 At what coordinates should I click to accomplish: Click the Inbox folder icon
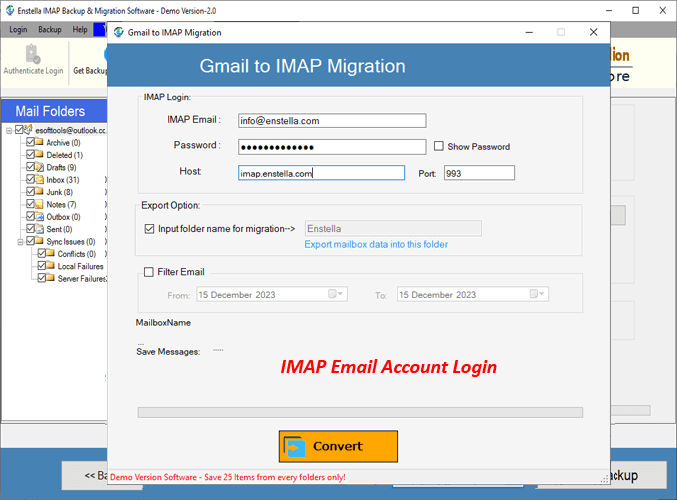39,179
